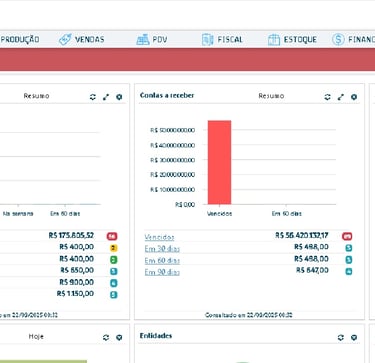Image resolution: width=375 pixels, height=363 pixels.
Task: Open the ESTOQUE menu
Action: 292,40
